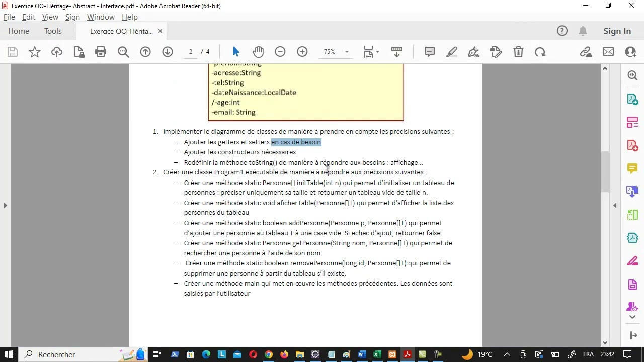Click the Rotate page icon
The image size is (644, 362).
click(x=540, y=52)
